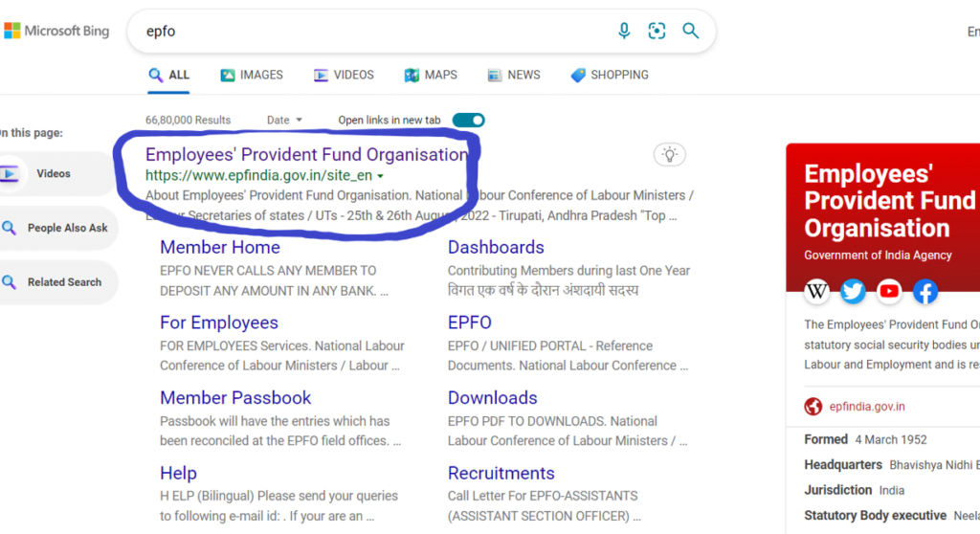Jump to Related Search section

coord(57,282)
